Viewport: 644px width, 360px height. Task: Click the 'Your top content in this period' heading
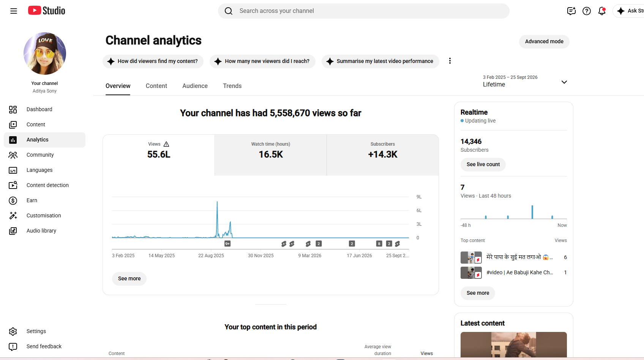[270, 327]
